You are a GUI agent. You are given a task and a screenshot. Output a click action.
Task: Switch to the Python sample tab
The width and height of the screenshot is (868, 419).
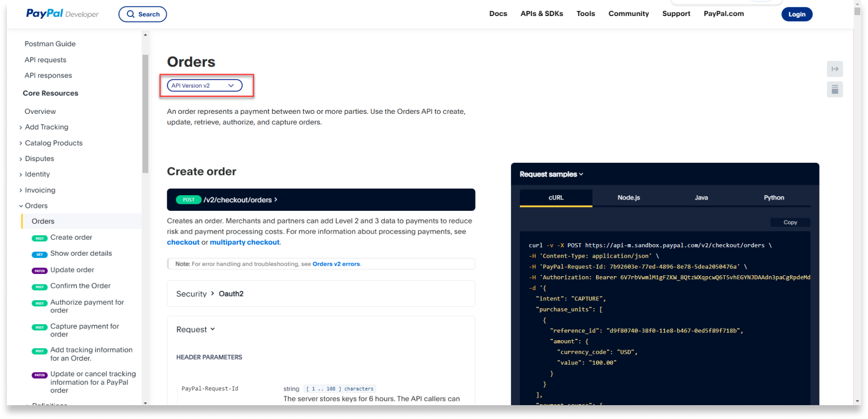tap(774, 197)
